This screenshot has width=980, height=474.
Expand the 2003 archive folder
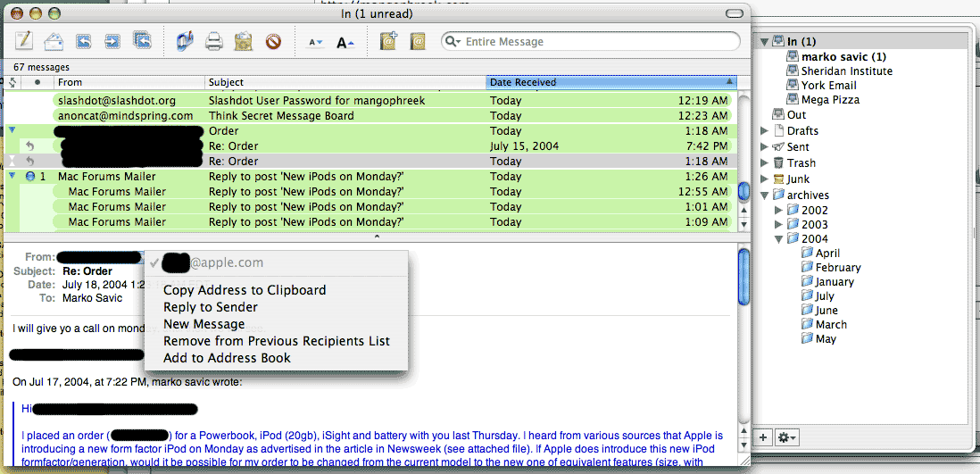[779, 224]
